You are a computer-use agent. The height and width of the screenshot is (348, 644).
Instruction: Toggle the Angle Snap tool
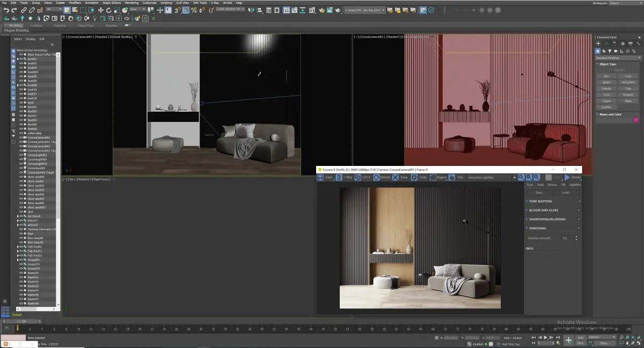tap(186, 10)
